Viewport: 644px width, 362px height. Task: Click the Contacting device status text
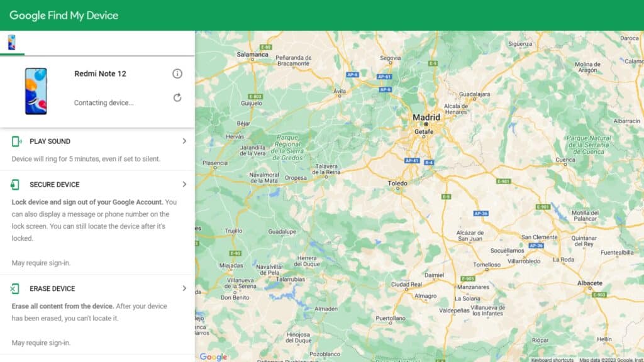pos(104,102)
